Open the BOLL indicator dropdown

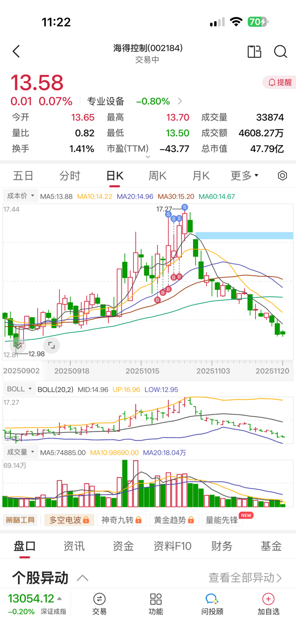[19, 389]
